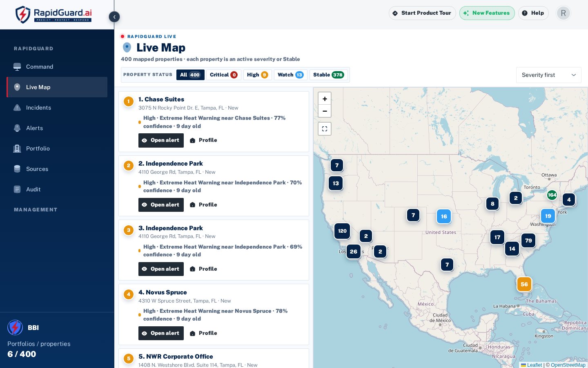Viewport: 588px width, 368px height.
Task: Open alert for Novus Spruce
Action: tap(161, 333)
